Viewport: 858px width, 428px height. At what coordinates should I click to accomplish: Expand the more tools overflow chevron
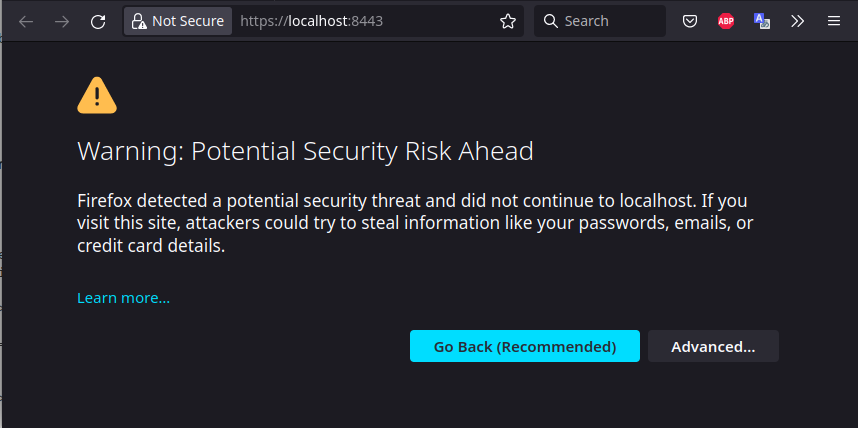coord(798,21)
